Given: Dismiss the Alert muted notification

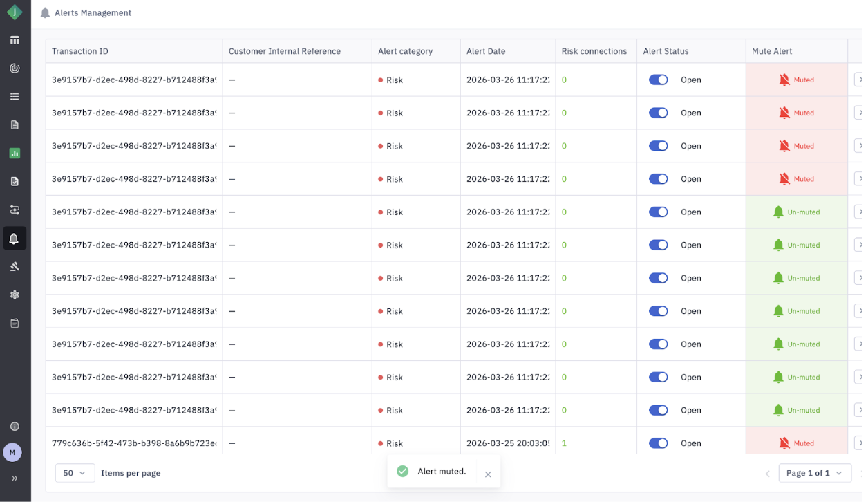Looking at the screenshot, I should (x=488, y=474).
